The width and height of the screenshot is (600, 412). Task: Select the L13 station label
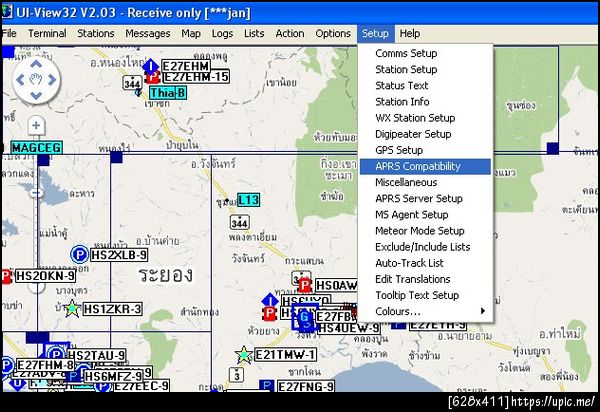click(249, 200)
